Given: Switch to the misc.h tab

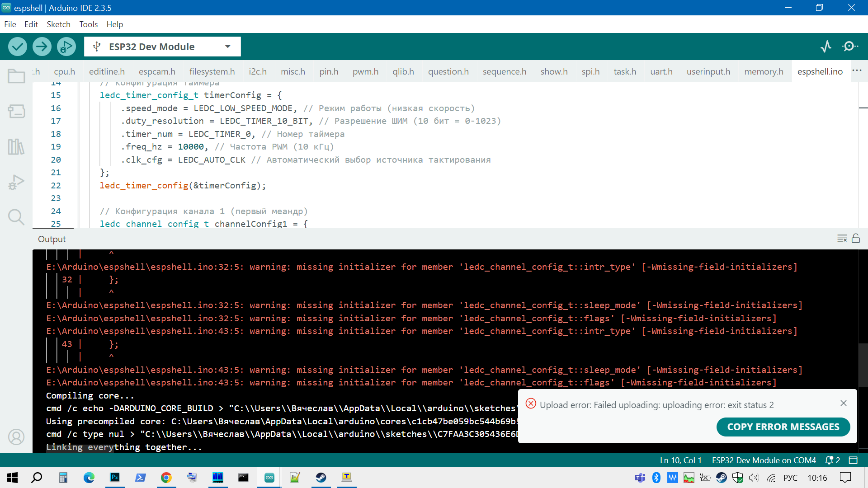Looking at the screenshot, I should coord(293,71).
